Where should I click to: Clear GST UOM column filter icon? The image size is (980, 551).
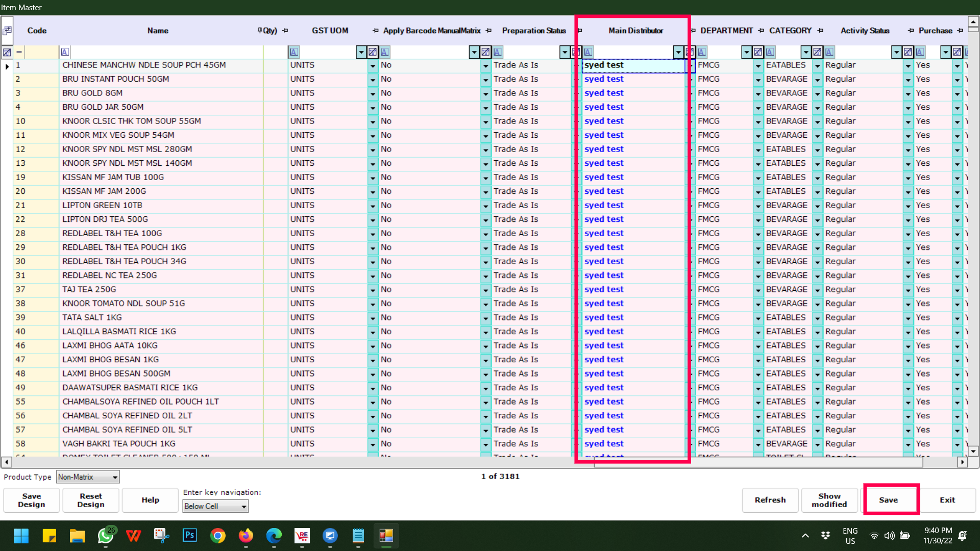pos(373,52)
